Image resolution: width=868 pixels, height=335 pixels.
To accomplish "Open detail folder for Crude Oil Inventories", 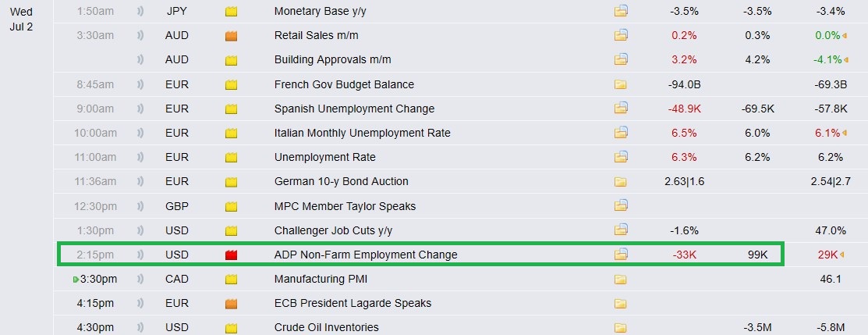I will click(621, 327).
